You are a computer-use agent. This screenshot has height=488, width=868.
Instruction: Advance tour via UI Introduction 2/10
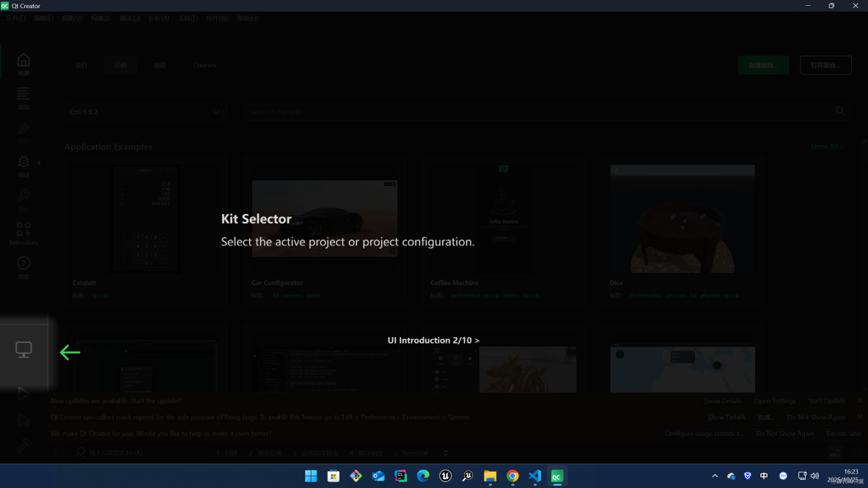click(x=433, y=340)
